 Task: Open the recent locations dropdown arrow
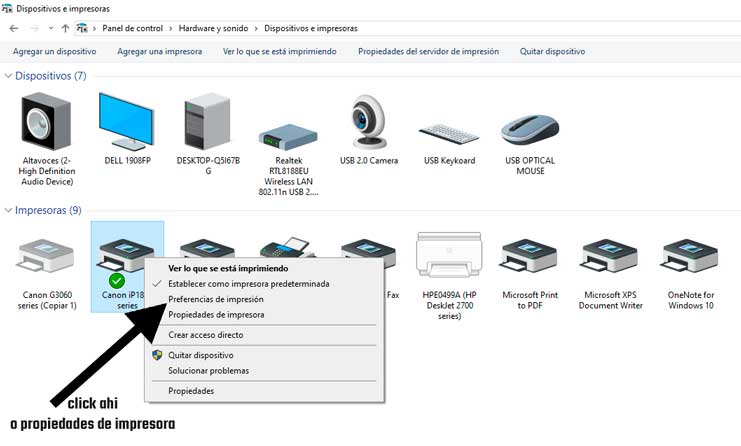pyautogui.click(x=50, y=29)
